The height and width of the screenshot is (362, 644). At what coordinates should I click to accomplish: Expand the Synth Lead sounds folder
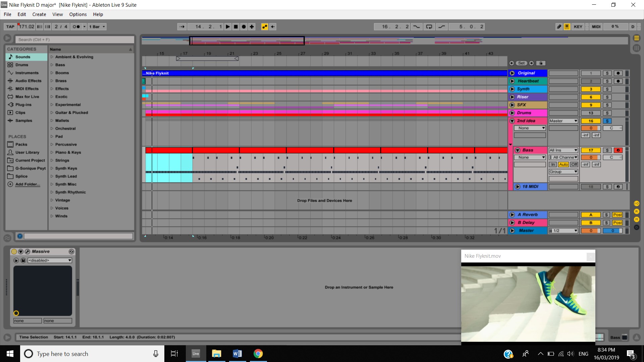[x=52, y=176]
